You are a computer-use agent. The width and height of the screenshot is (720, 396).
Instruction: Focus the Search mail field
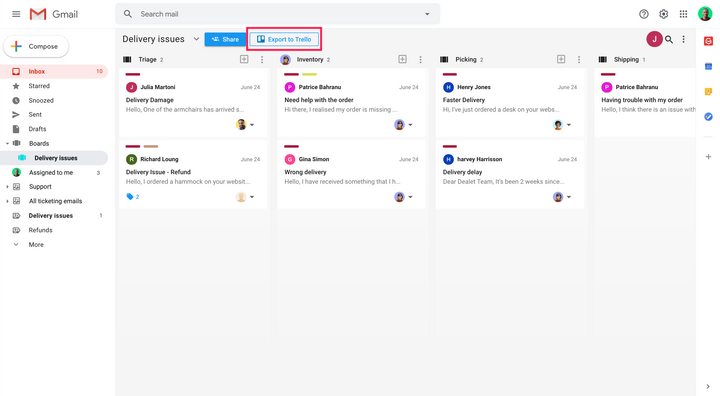(x=277, y=14)
